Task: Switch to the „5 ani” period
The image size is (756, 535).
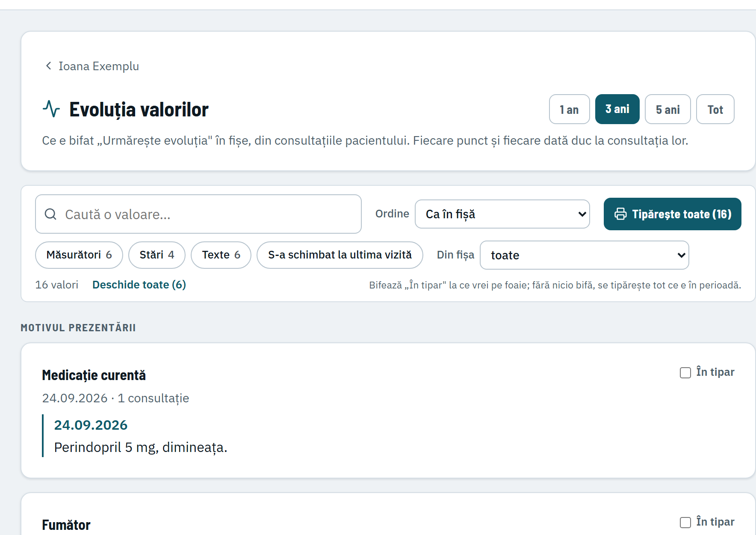Action: click(668, 109)
